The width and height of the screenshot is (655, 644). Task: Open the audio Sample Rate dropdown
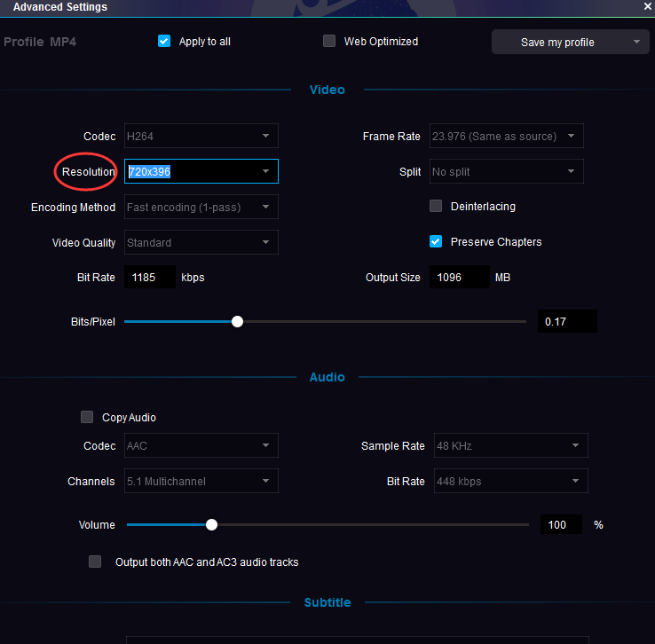click(509, 445)
